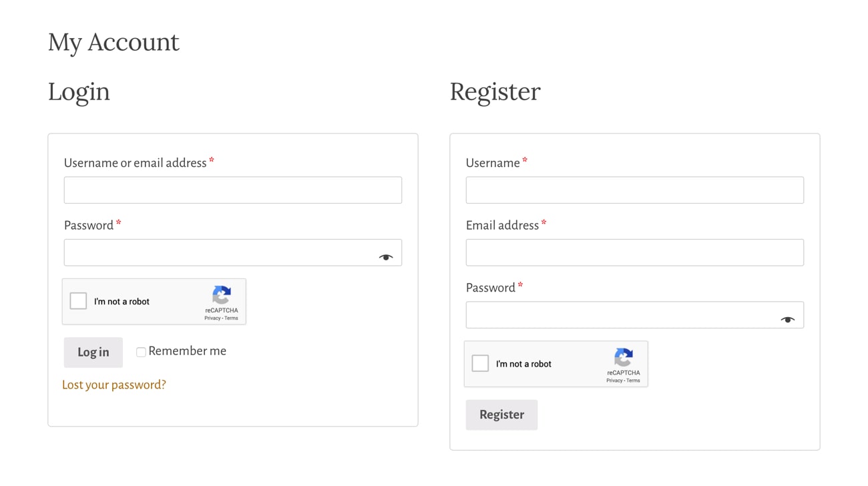Focus the Email address input field
This screenshot has height=486, width=868.
pyautogui.click(x=634, y=253)
